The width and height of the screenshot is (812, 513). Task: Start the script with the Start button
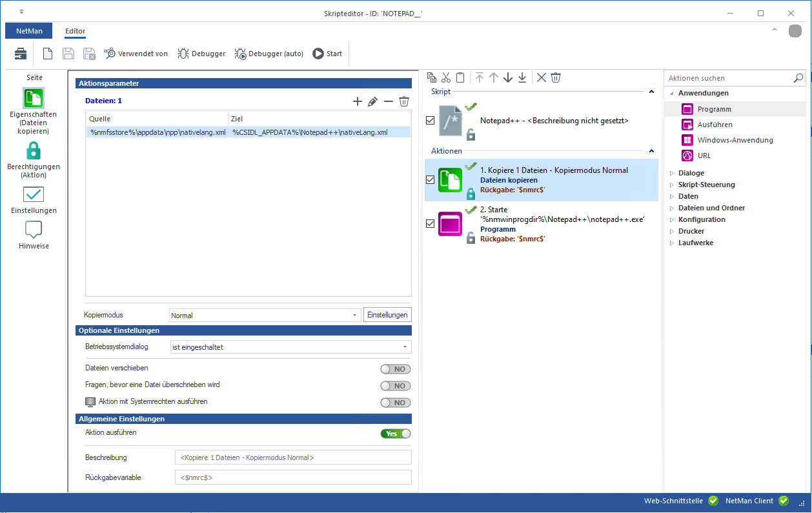[x=327, y=54]
